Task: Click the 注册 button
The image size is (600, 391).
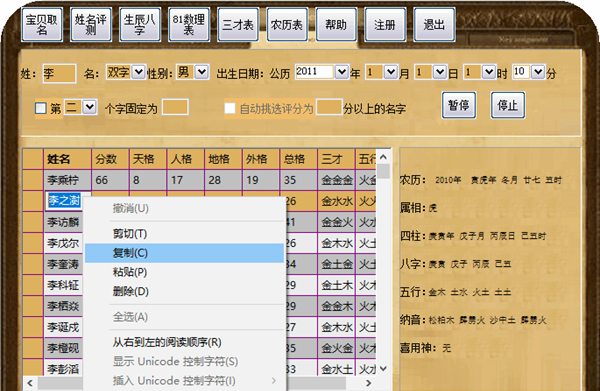Action: tap(385, 25)
